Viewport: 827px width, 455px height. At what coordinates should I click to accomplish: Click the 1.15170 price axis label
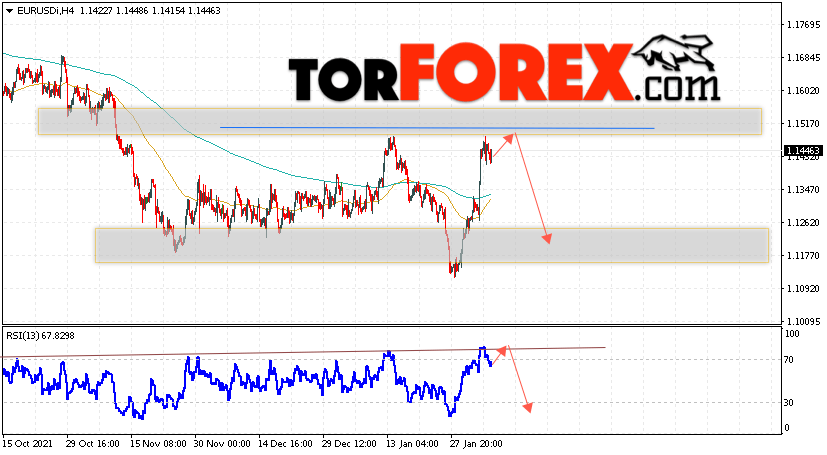click(803, 124)
